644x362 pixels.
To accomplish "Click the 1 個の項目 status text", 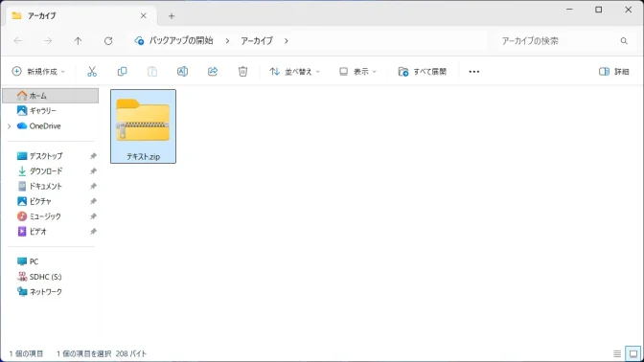I will tap(26, 353).
